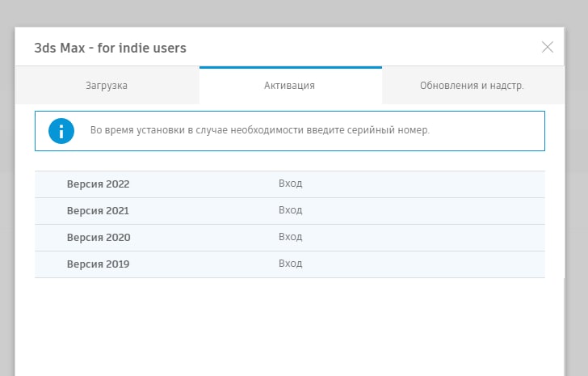Click Вход link for Версия 2020
The width and height of the screenshot is (588, 376).
click(x=290, y=237)
